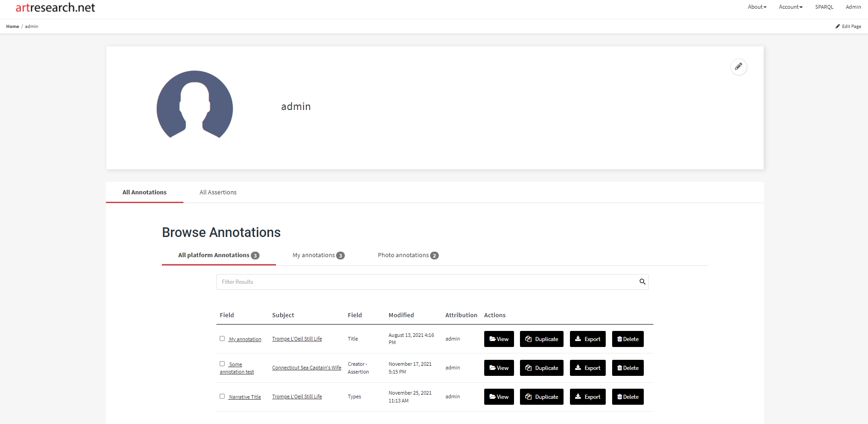Switch to the Photo annotations tab
This screenshot has width=868, height=424.
tap(408, 255)
